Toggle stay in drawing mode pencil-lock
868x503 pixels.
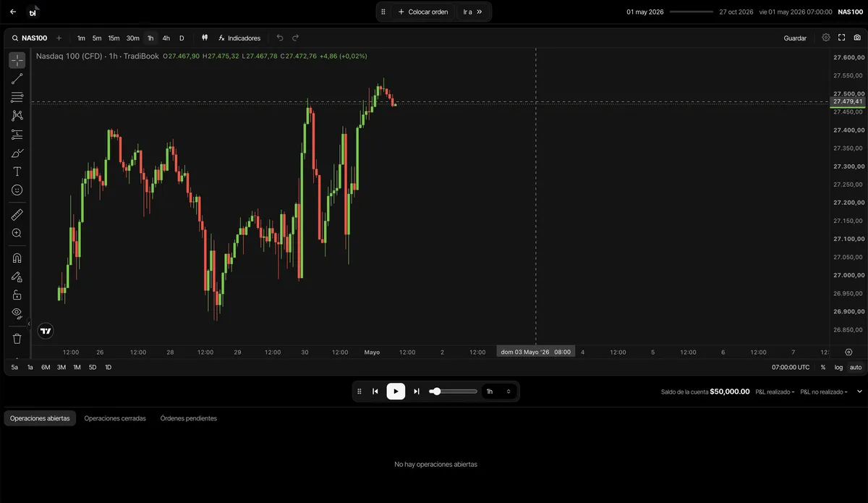point(17,276)
